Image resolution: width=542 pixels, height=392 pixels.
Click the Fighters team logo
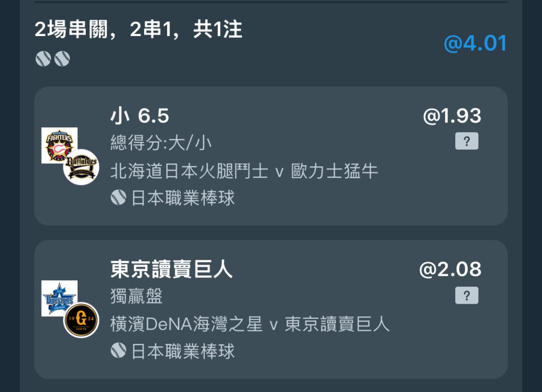pos(59,145)
